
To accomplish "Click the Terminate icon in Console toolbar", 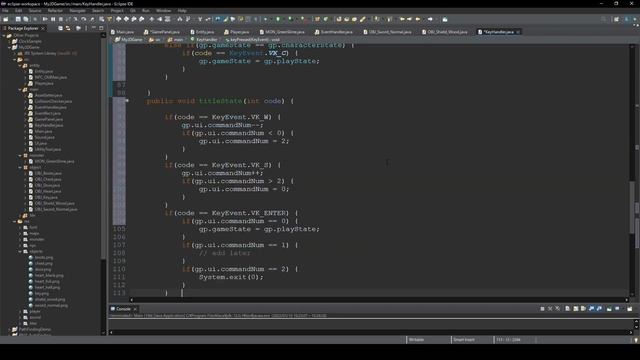I will pyautogui.click(x=542, y=309).
